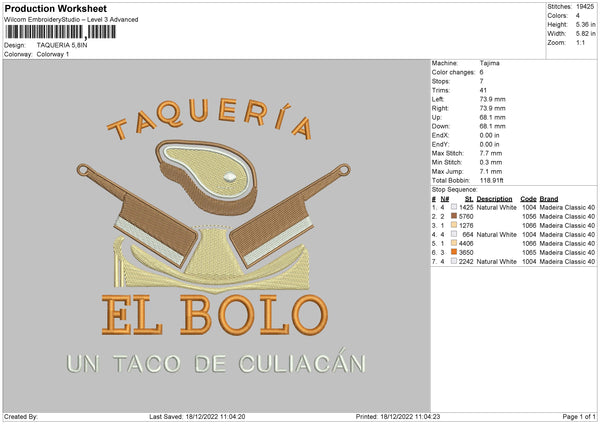Click the arched 'TAQUERÍA' lettering
600x424 pixels.
(210, 118)
